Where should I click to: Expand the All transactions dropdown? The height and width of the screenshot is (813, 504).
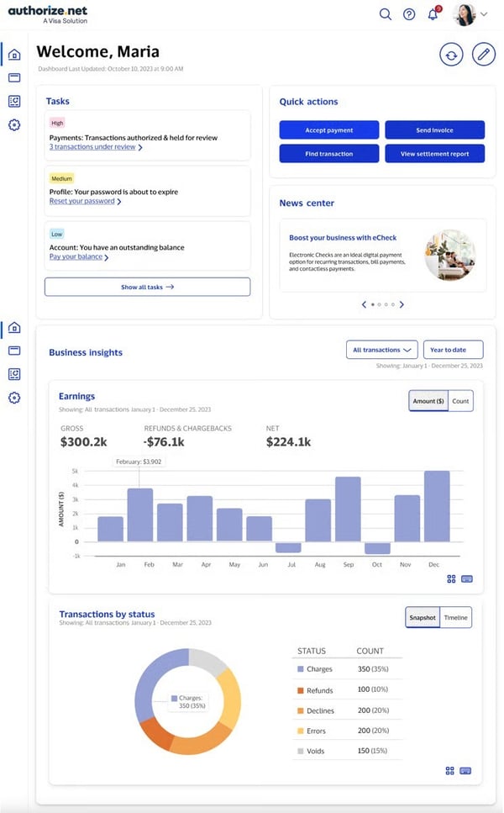coord(381,350)
